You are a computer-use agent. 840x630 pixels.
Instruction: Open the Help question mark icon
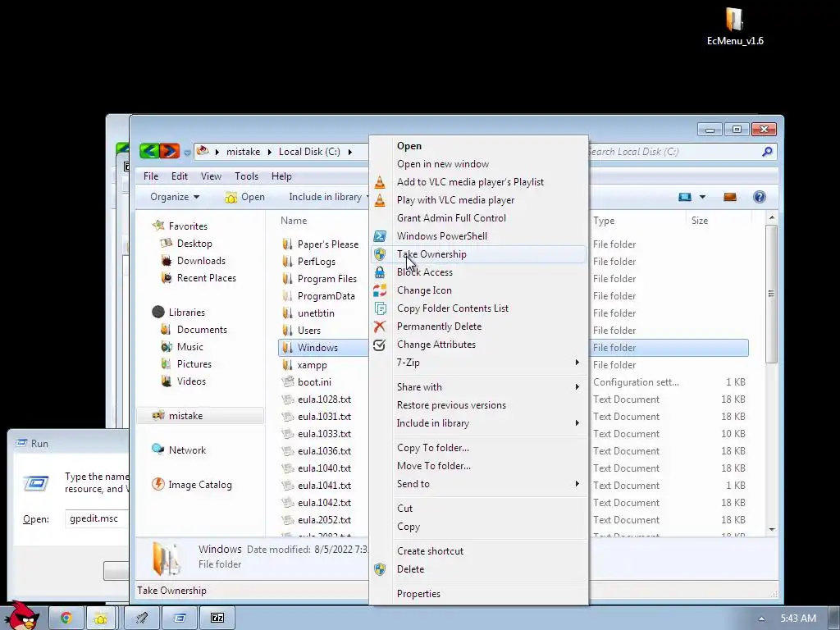[759, 197]
